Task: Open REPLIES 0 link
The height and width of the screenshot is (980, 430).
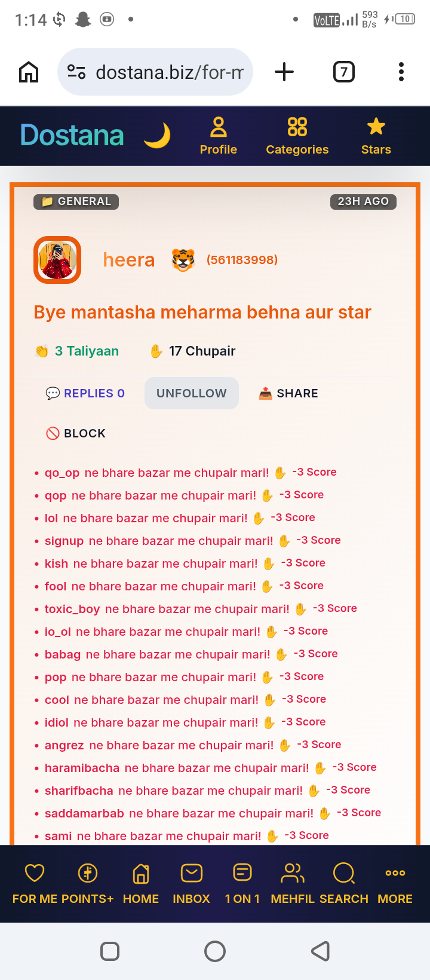Action: [85, 393]
